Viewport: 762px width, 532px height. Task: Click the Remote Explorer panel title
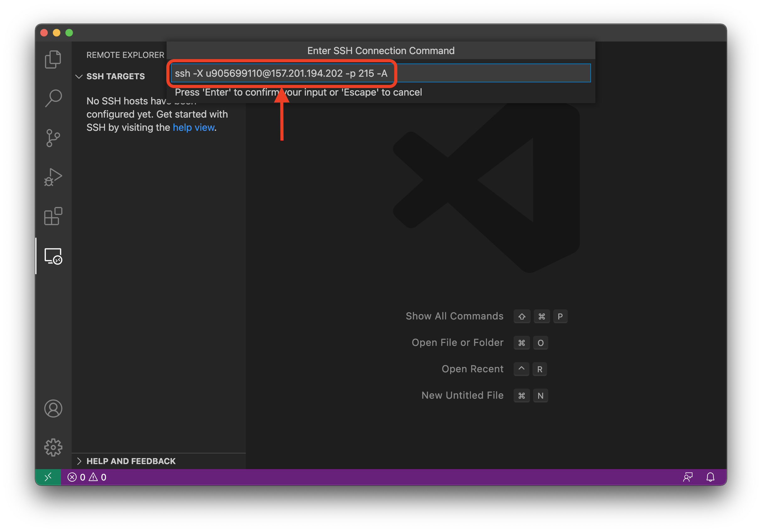pos(125,55)
